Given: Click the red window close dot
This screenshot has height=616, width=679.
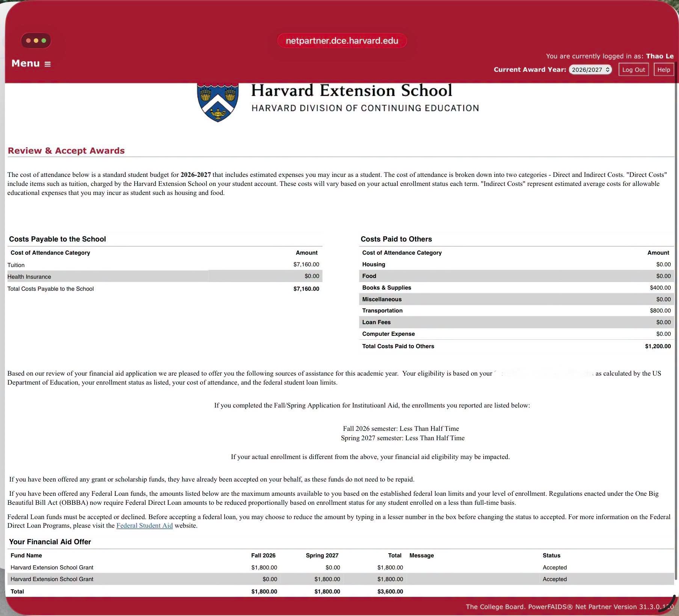Looking at the screenshot, I should click(29, 41).
